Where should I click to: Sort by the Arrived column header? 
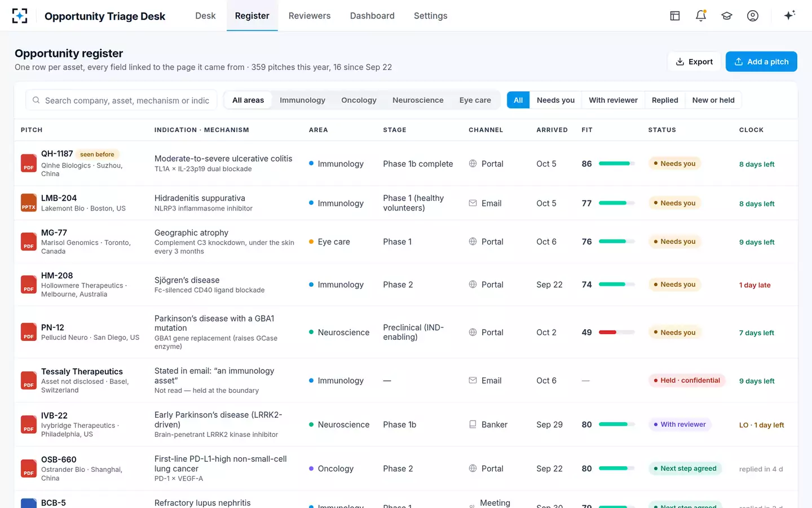(x=551, y=130)
